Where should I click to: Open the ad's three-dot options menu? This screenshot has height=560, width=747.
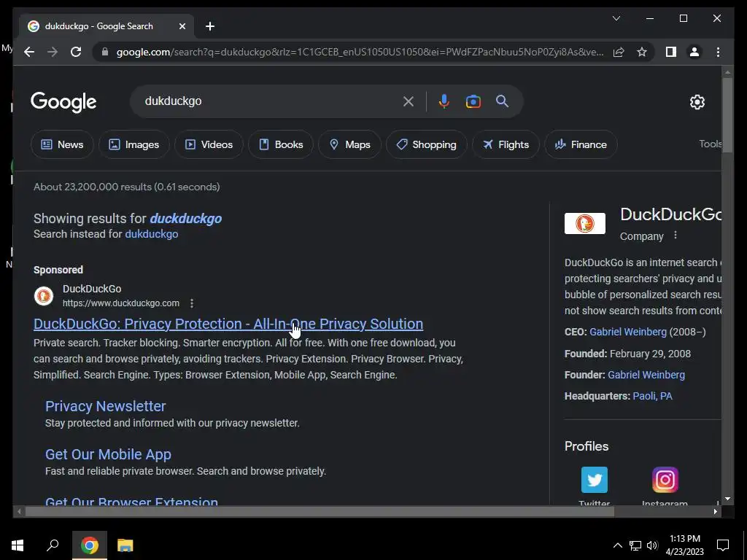click(x=192, y=303)
